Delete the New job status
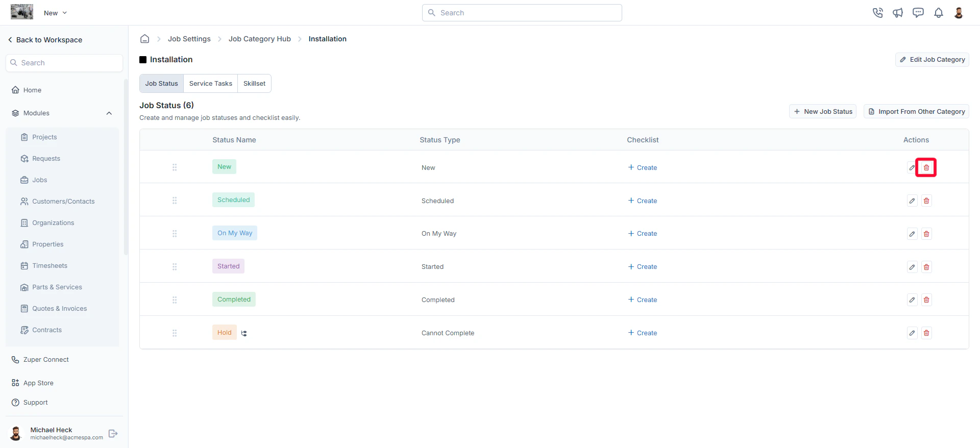This screenshot has height=448, width=980. click(x=926, y=167)
